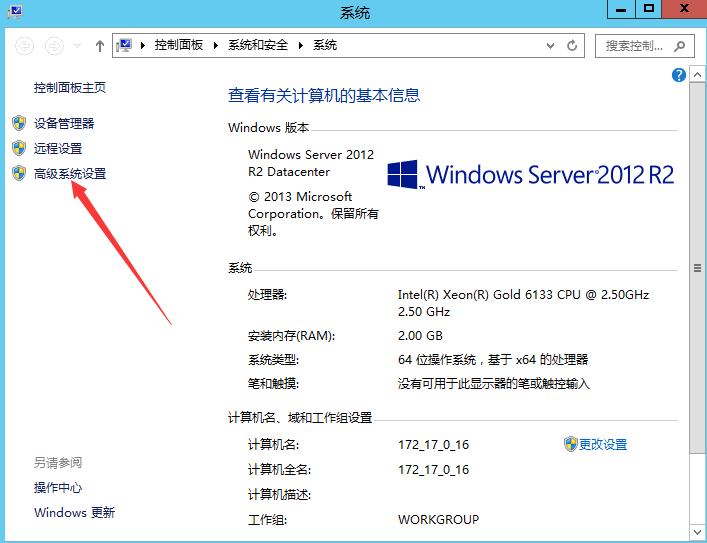Image resolution: width=707 pixels, height=543 pixels.
Task: Select 控制面板 in the breadcrumb path
Action: coord(179,45)
